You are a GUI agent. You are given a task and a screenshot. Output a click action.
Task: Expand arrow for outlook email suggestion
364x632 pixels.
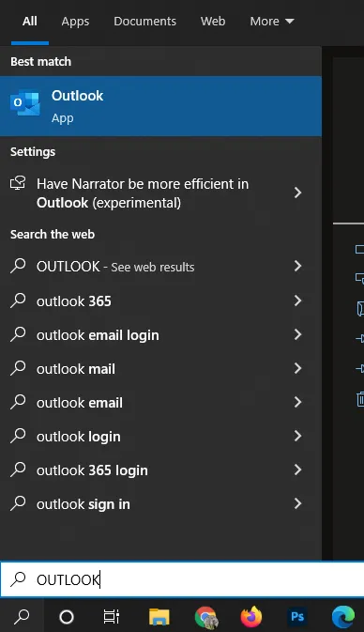point(297,402)
